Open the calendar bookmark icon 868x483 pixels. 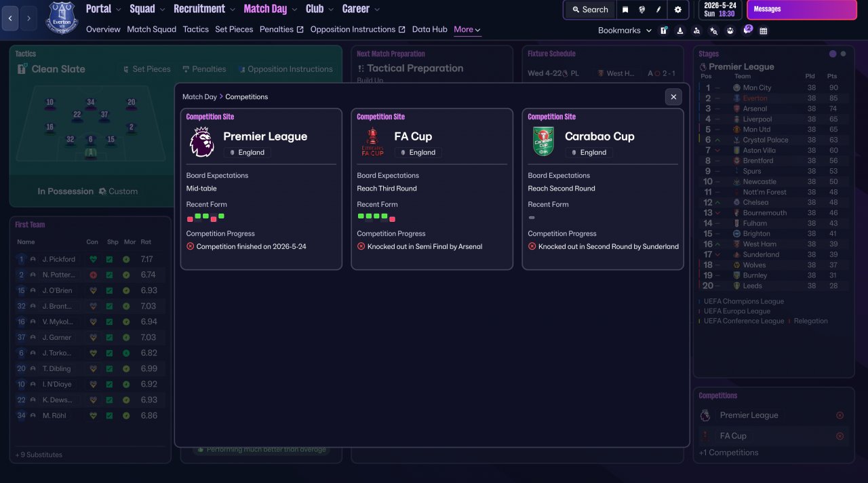click(x=764, y=31)
